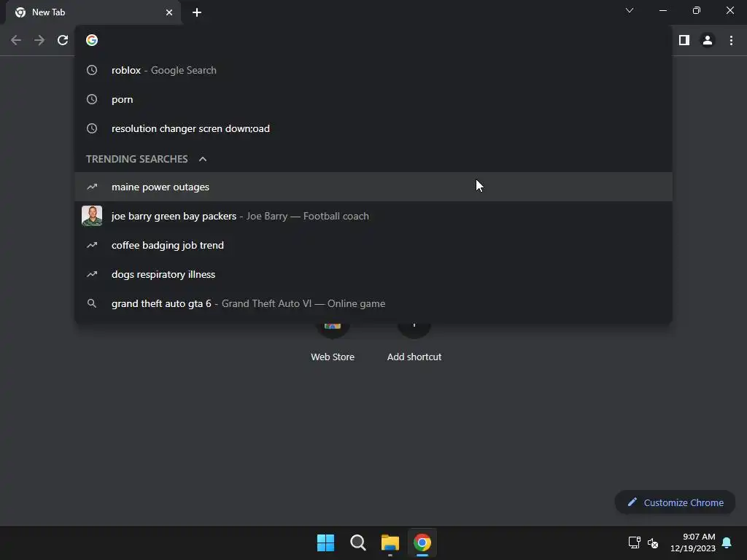Select the roblox history suggestion
This screenshot has height=560, width=747.
(373, 70)
